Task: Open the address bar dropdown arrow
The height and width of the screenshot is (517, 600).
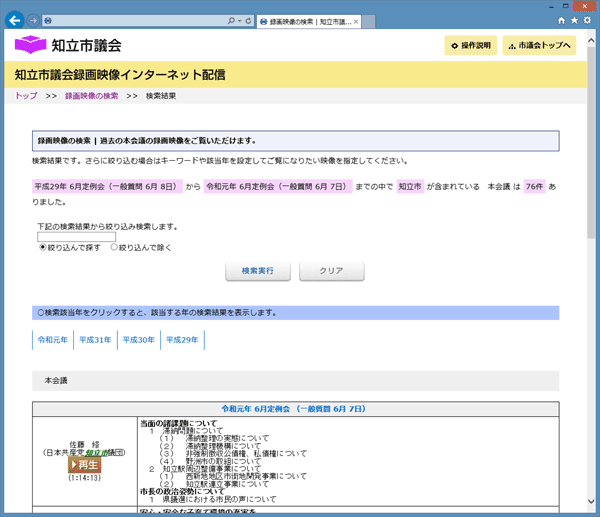Action: click(x=240, y=21)
